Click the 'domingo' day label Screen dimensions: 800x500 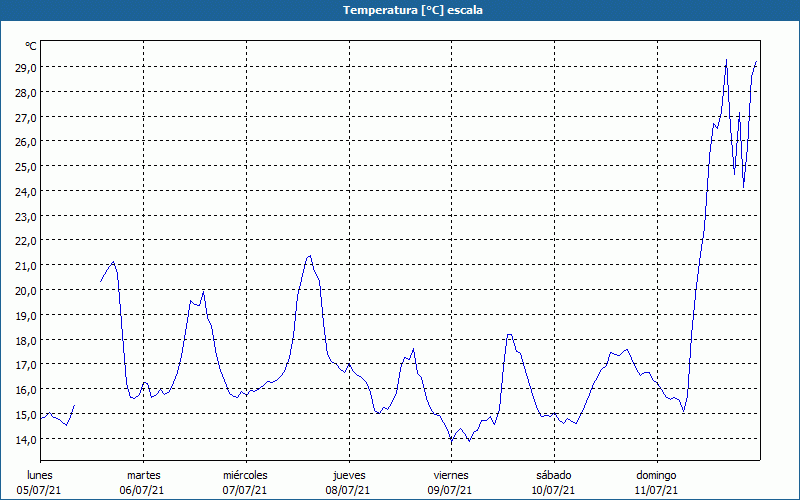(x=656, y=475)
